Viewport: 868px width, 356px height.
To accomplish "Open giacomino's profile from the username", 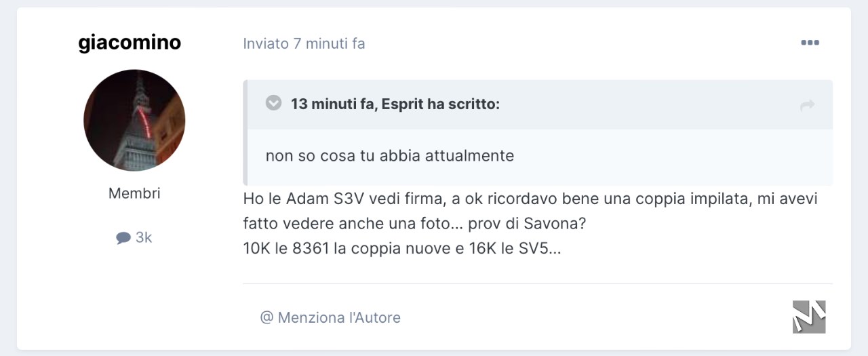I will tap(130, 43).
